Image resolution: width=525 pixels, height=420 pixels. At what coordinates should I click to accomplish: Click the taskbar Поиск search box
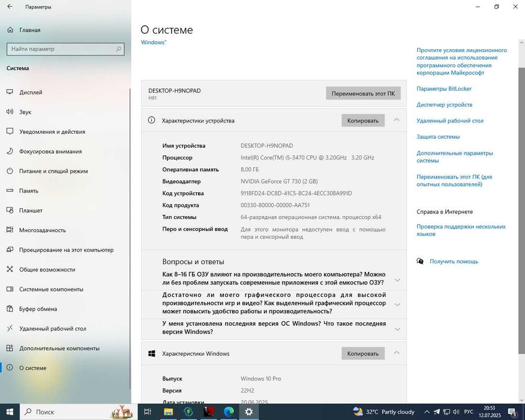pos(79,412)
